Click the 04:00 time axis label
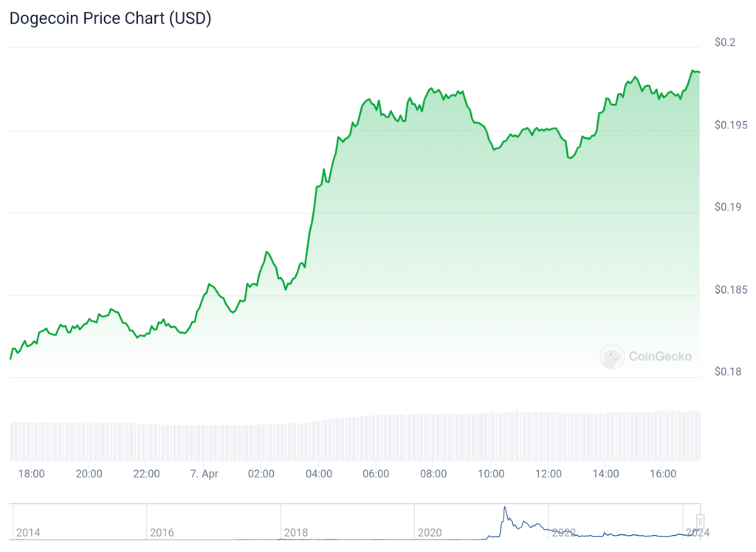 coord(318,474)
